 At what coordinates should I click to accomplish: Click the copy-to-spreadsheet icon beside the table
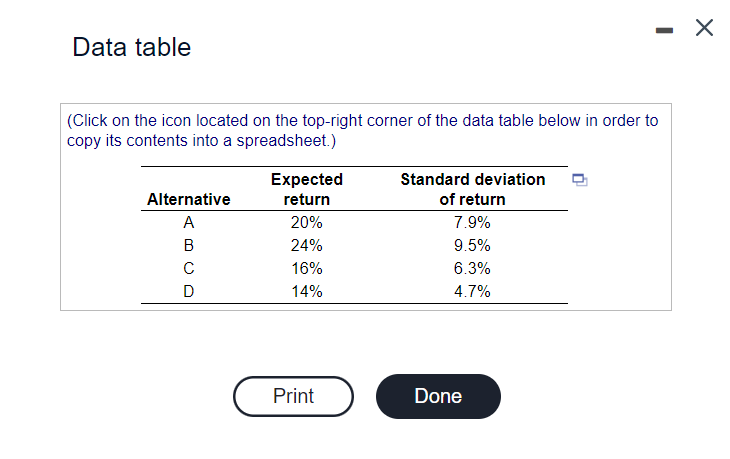coord(580,180)
